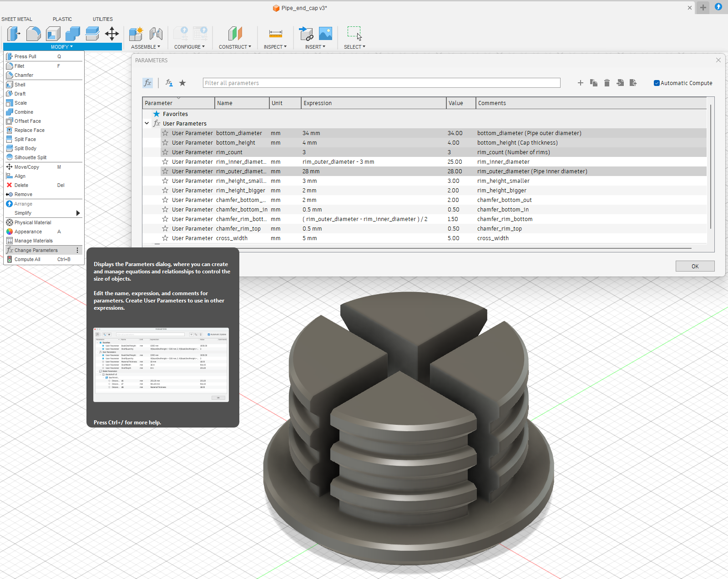Toggle the fx all-parameters filter button

pos(147,83)
